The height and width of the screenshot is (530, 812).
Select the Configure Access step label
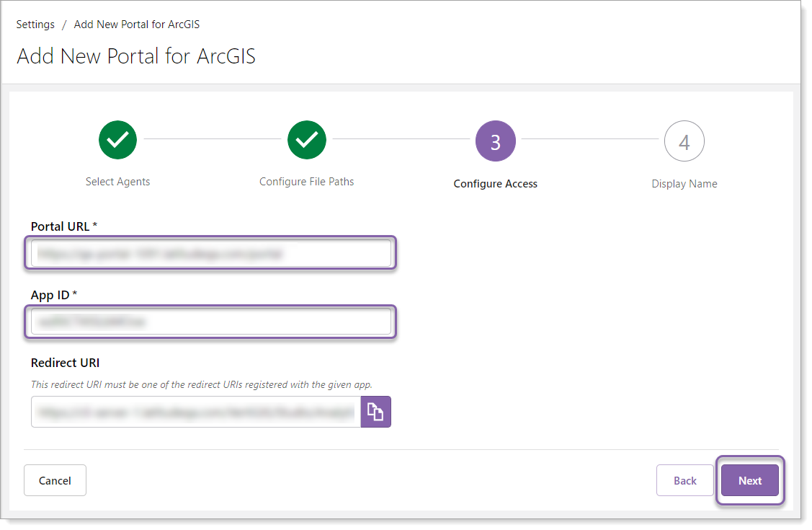point(495,184)
